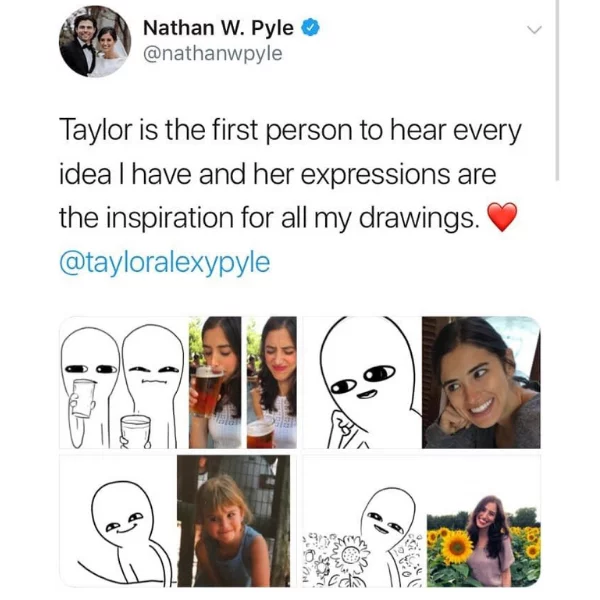Open photo of woman grimacing at beer

click(x=272, y=382)
